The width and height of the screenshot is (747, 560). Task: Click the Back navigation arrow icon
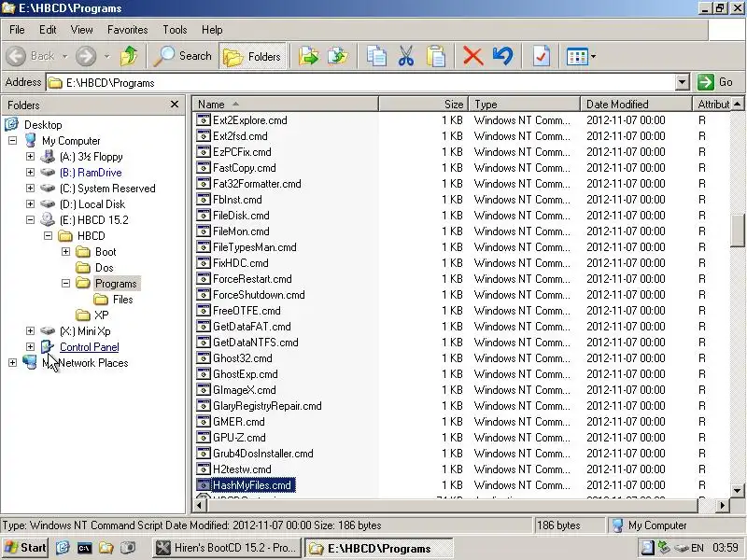tap(16, 56)
